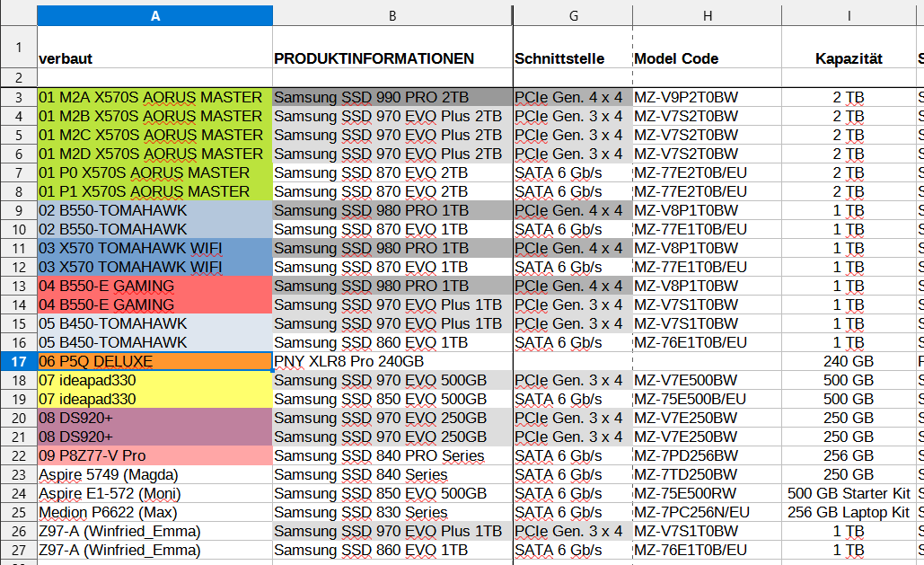The image size is (924, 565).
Task: Select cell '01 M2A X570S AORUS MASTER'
Action: tap(155, 97)
